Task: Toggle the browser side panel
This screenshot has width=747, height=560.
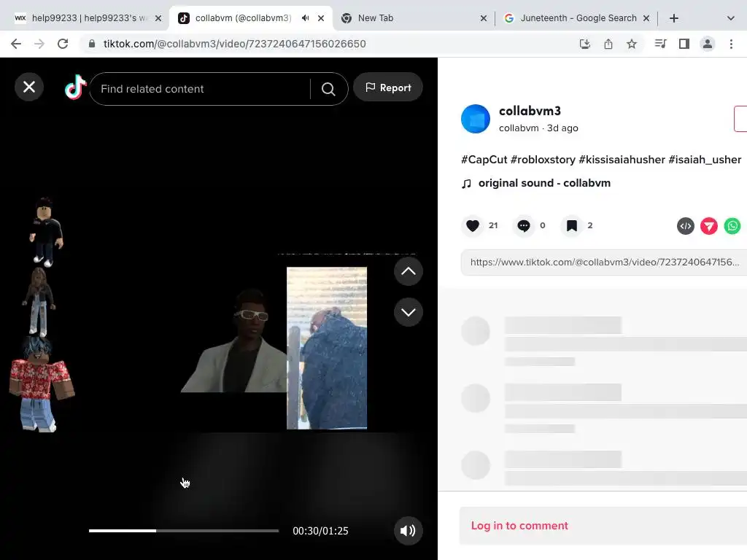Action: click(684, 44)
